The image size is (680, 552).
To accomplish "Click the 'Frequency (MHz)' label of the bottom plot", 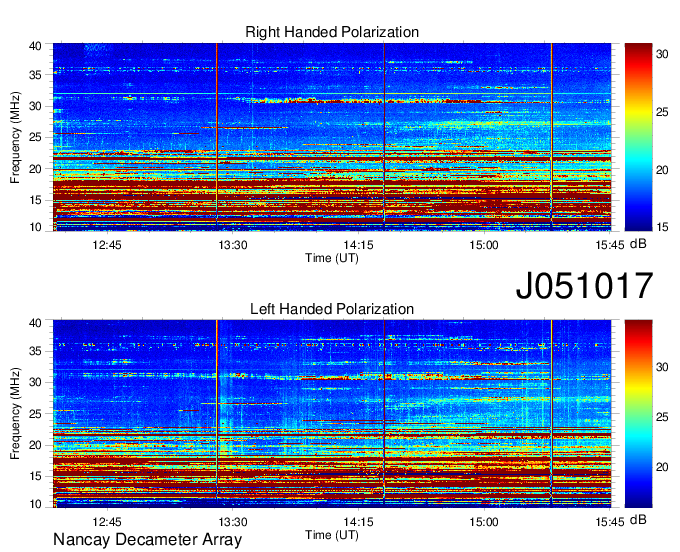I will coord(15,414).
